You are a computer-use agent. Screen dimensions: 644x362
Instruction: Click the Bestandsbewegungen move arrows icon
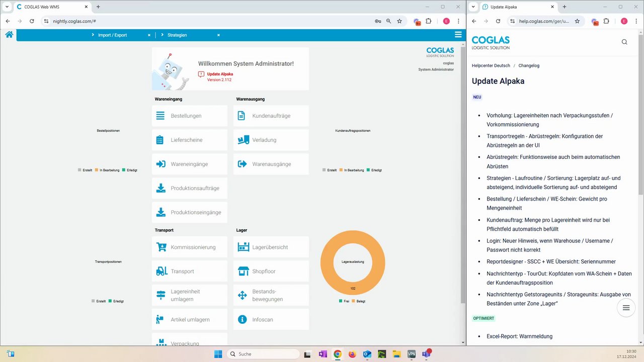[x=242, y=295]
